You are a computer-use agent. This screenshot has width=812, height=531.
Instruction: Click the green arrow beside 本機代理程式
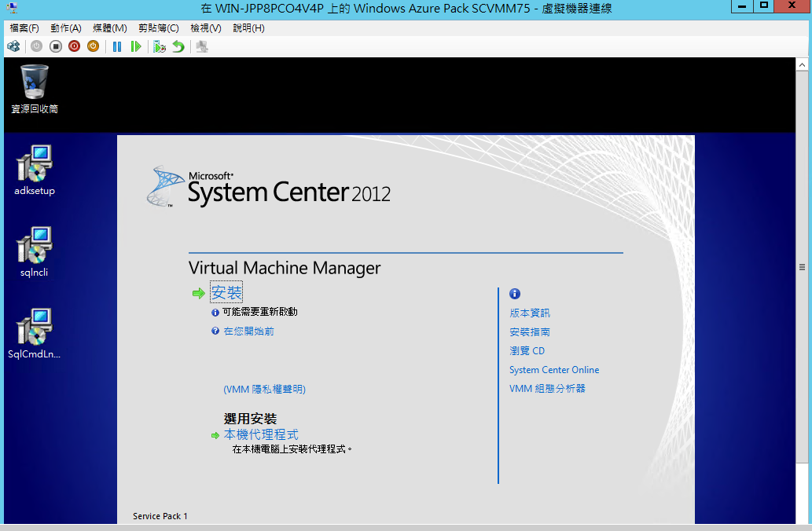point(215,436)
